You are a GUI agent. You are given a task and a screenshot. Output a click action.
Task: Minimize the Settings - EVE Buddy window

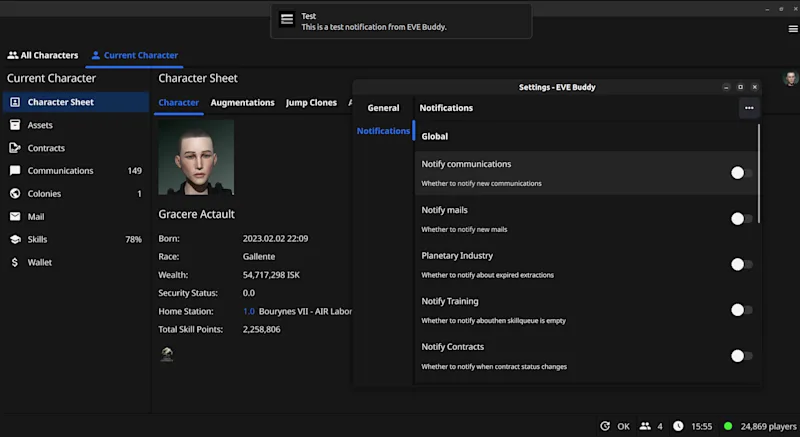tap(726, 87)
